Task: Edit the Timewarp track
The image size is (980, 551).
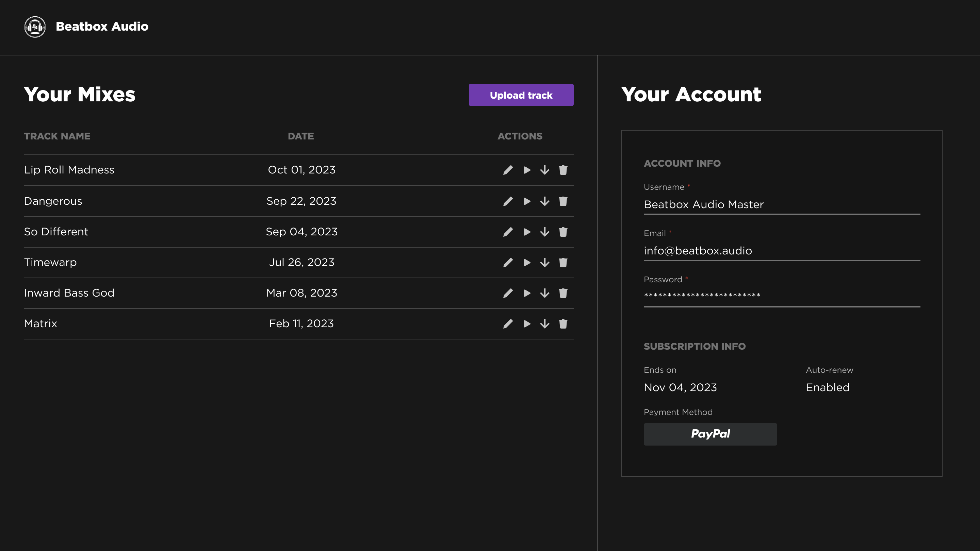Action: coord(508,262)
